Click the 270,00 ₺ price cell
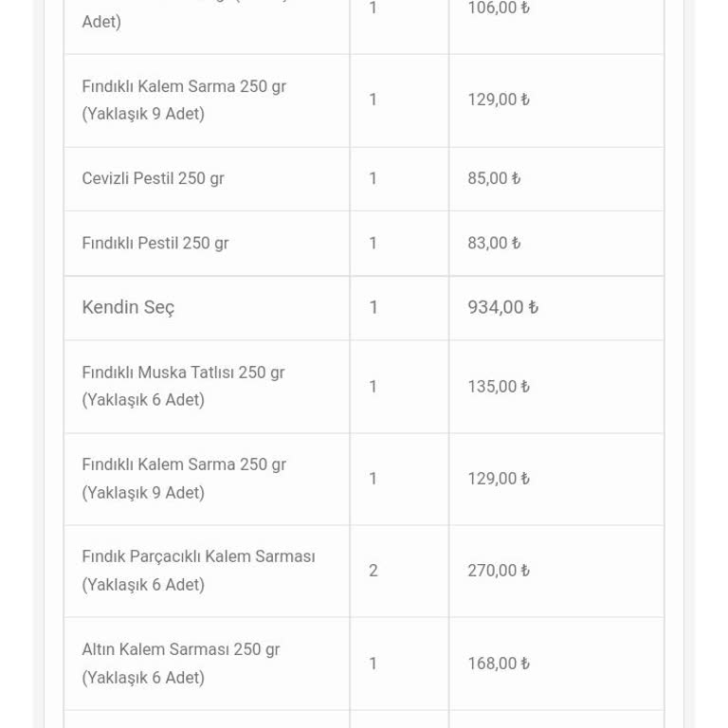The height and width of the screenshot is (728, 728). 499,571
